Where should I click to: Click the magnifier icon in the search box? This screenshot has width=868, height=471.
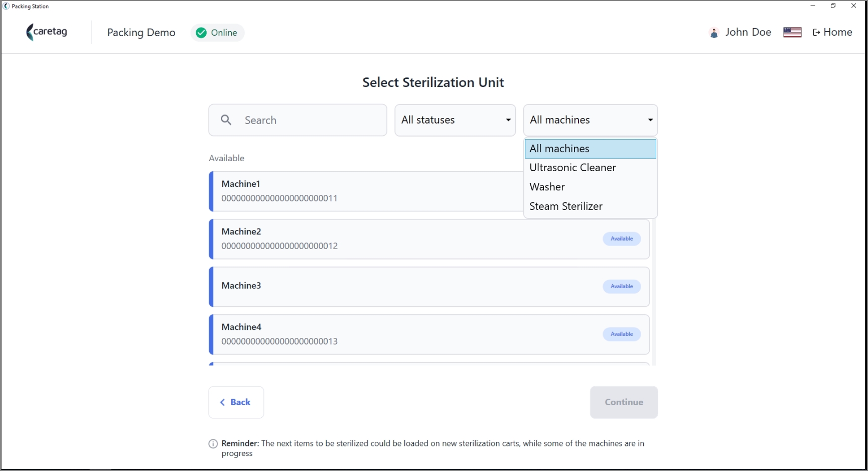(226, 120)
